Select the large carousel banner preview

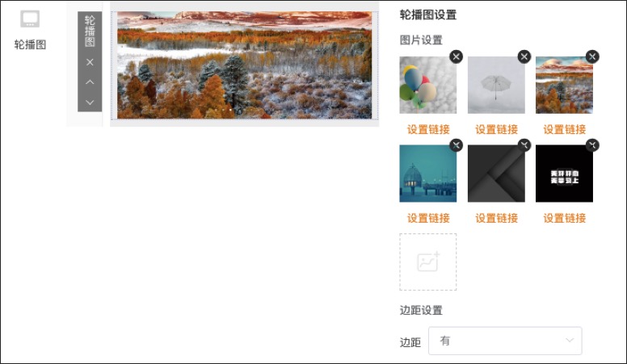point(244,65)
